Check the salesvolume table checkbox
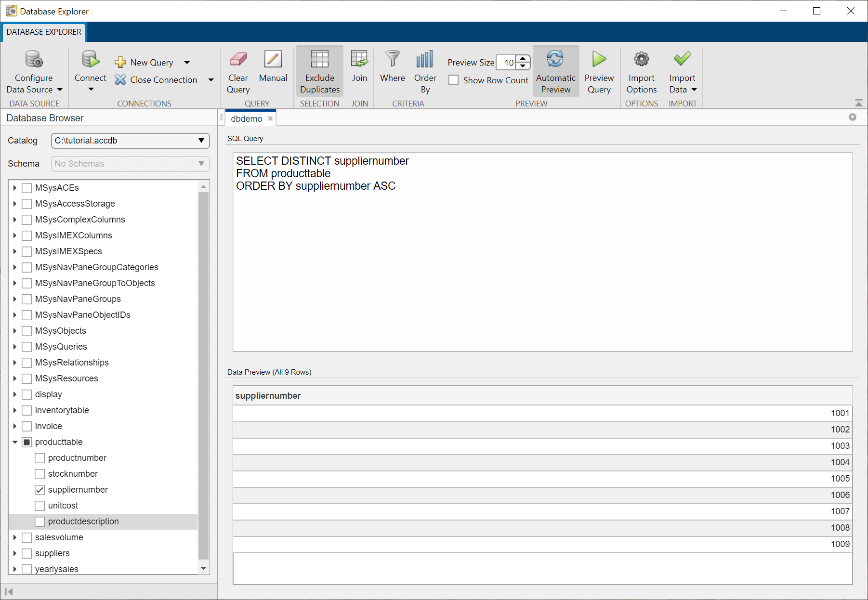The image size is (868, 600). (27, 537)
